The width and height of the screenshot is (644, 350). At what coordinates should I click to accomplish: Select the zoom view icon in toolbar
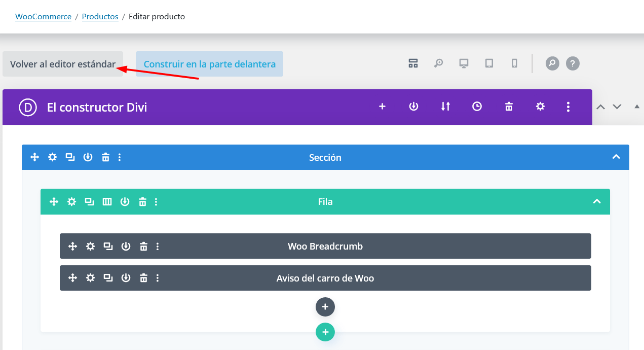point(439,63)
